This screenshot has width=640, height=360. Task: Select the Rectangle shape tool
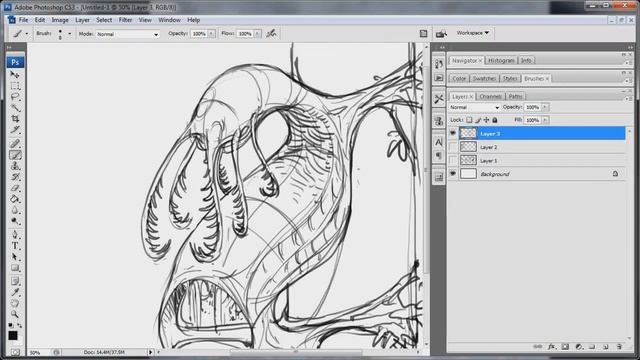(15, 268)
